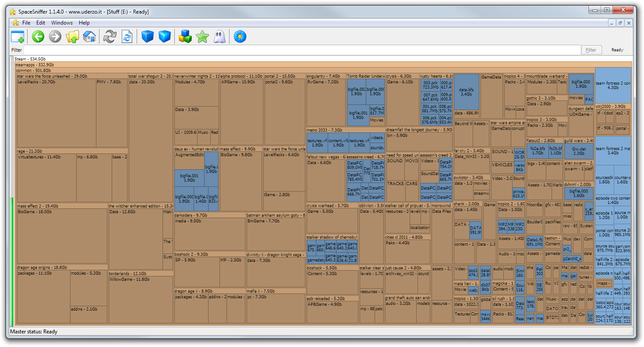The width and height of the screenshot is (644, 347).
Task: Open the File menu
Action: (26, 23)
